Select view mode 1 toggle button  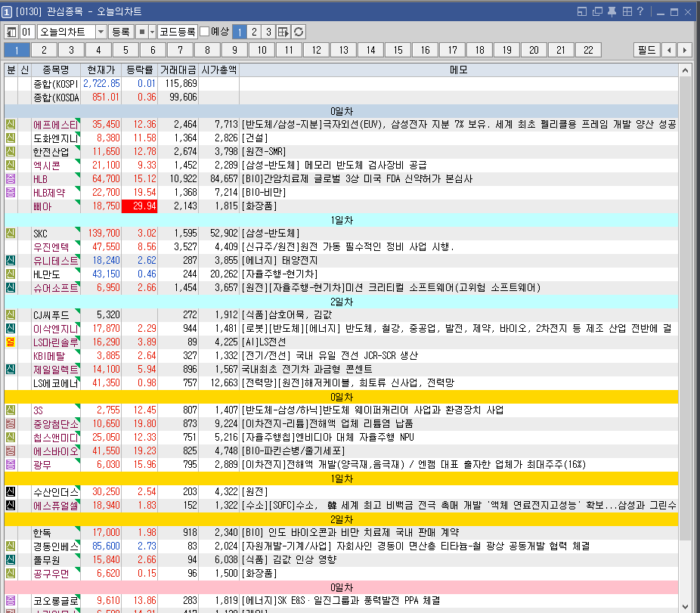[240, 32]
